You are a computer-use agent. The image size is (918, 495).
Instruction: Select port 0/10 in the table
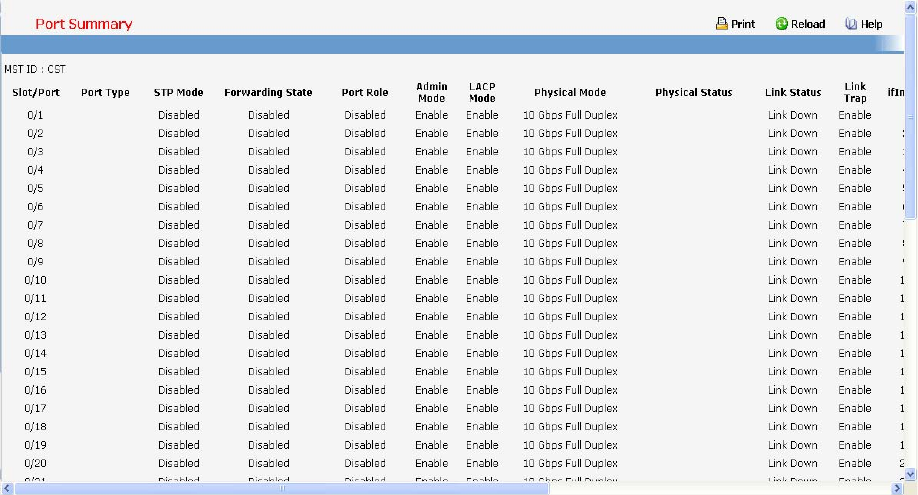pos(35,280)
